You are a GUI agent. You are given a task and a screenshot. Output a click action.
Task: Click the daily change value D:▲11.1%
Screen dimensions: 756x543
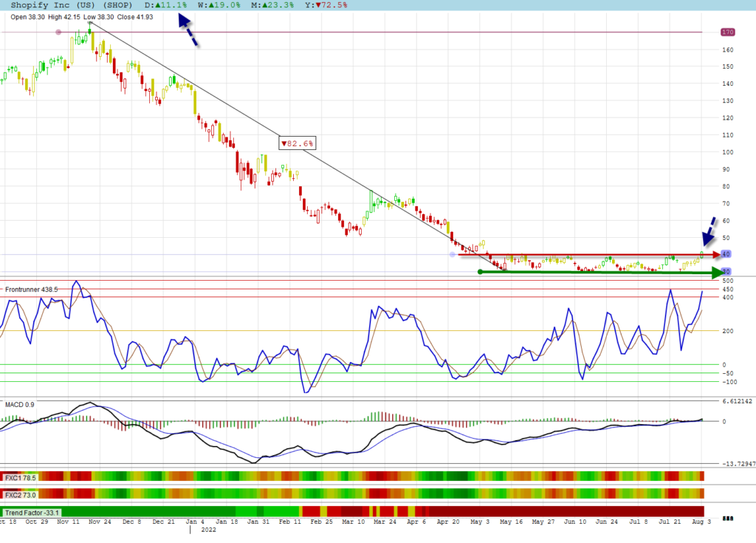[x=166, y=5]
